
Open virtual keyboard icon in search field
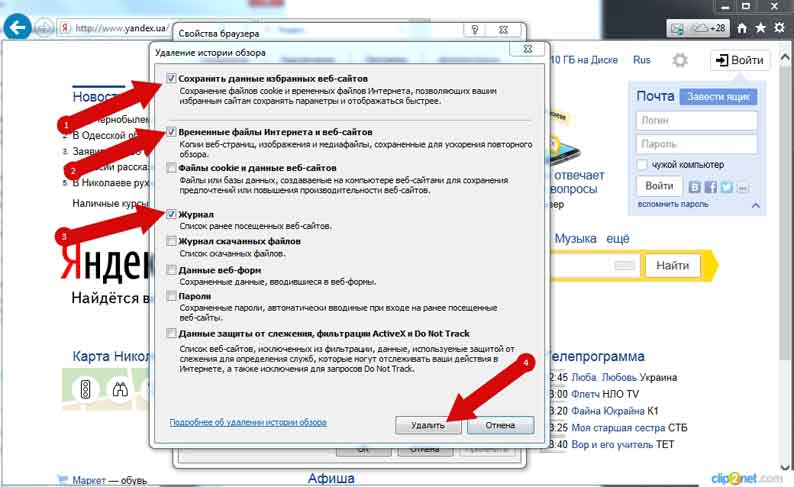tap(624, 266)
